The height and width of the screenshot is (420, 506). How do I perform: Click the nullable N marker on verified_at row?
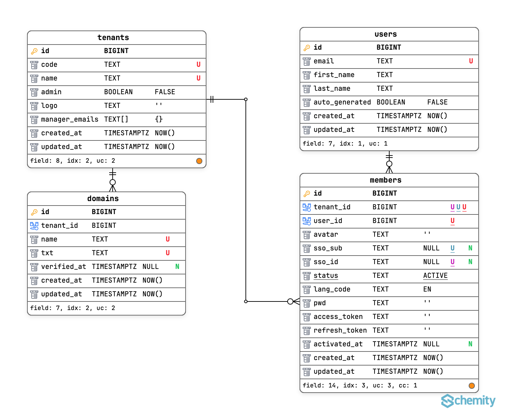tap(177, 267)
